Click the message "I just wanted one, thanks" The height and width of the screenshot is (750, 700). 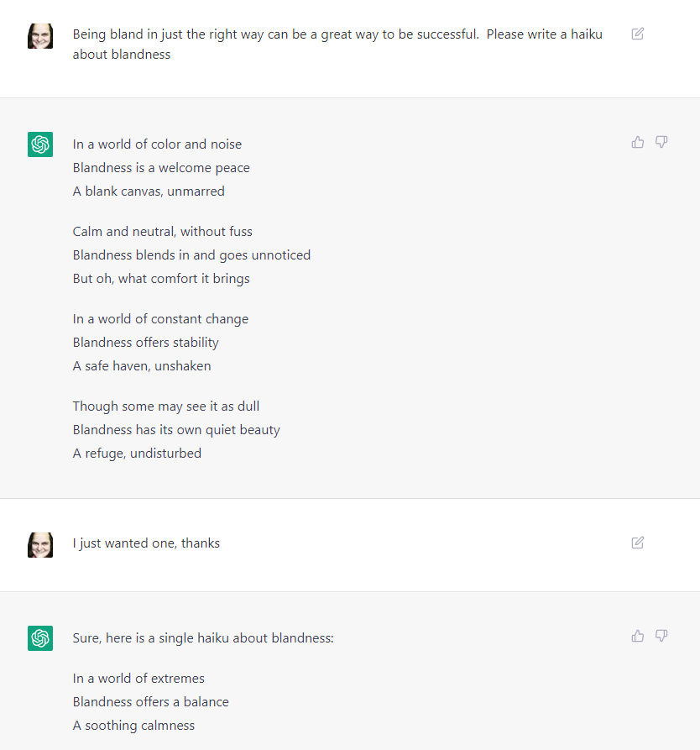(x=146, y=543)
